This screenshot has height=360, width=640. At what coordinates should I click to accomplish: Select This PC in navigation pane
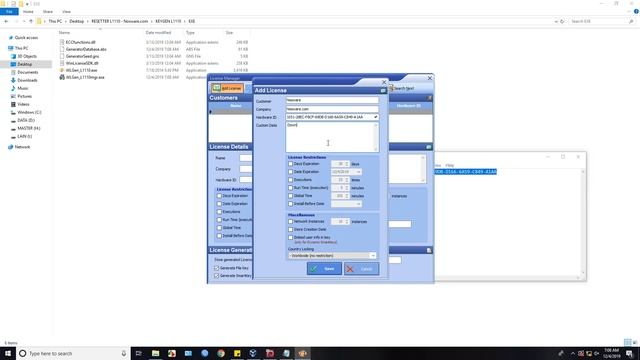tap(22, 48)
